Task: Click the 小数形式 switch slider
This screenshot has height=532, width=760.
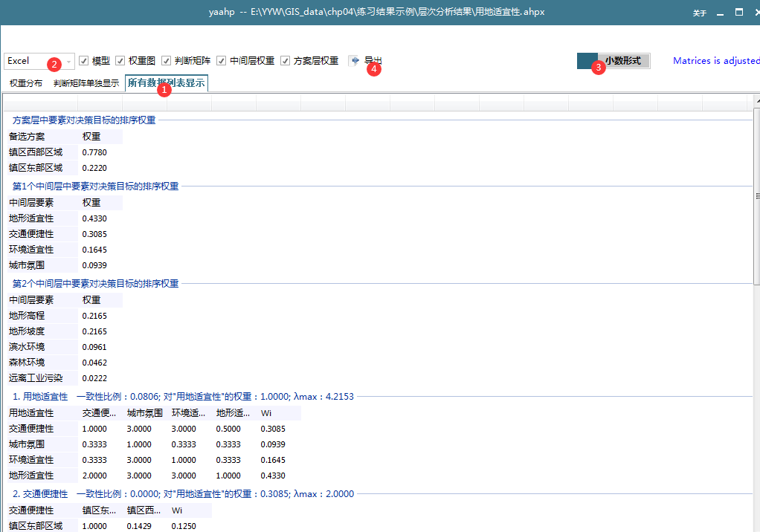Action: [587, 60]
